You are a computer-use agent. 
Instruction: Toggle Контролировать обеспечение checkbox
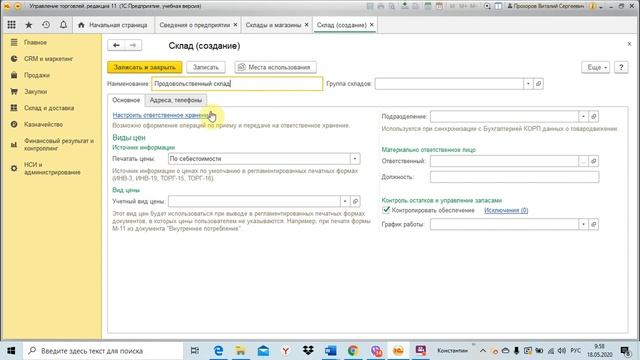[386, 210]
